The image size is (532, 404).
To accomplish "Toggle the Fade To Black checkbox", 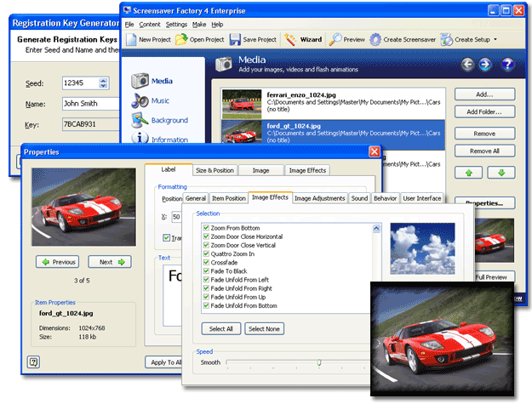I will (x=205, y=271).
